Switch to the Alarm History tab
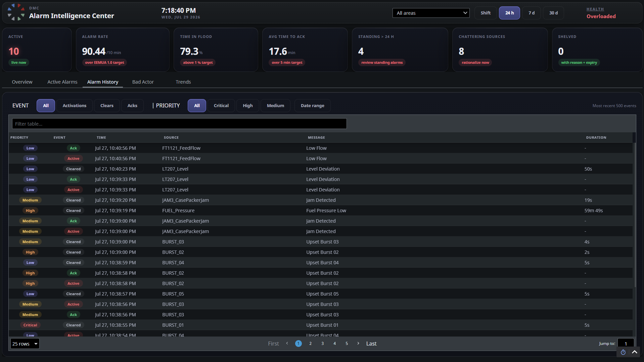Image resolution: width=644 pixels, height=362 pixels. [103, 82]
